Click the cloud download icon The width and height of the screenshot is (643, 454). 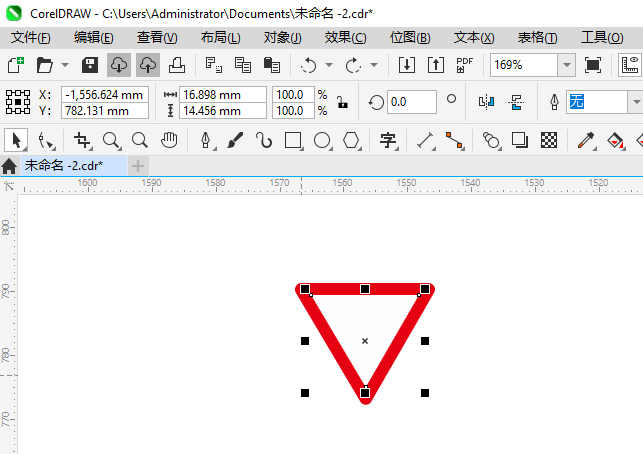119,65
